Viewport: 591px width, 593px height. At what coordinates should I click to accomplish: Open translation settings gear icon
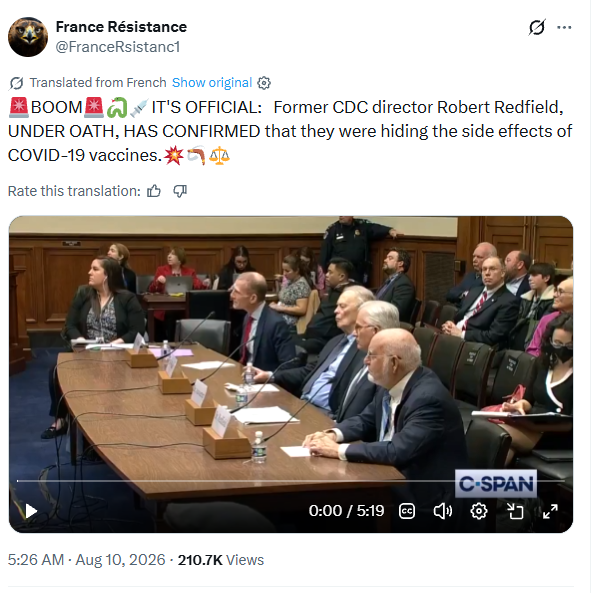[264, 83]
